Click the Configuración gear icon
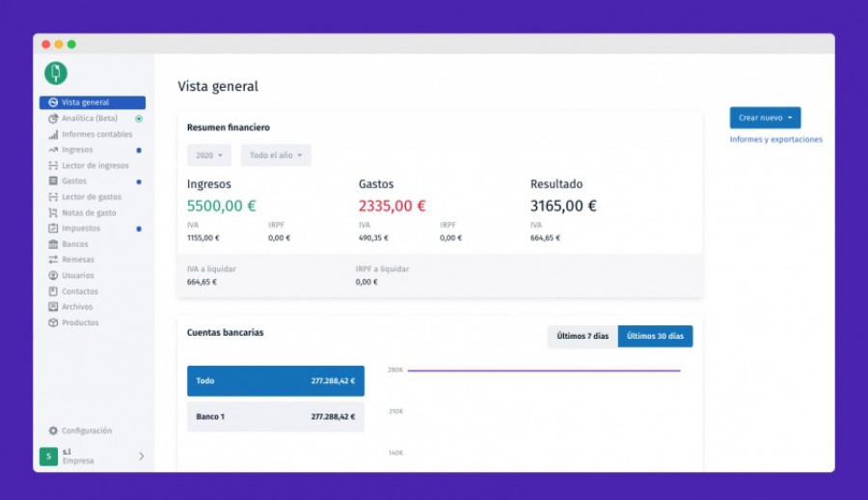This screenshot has height=500, width=868. click(53, 431)
